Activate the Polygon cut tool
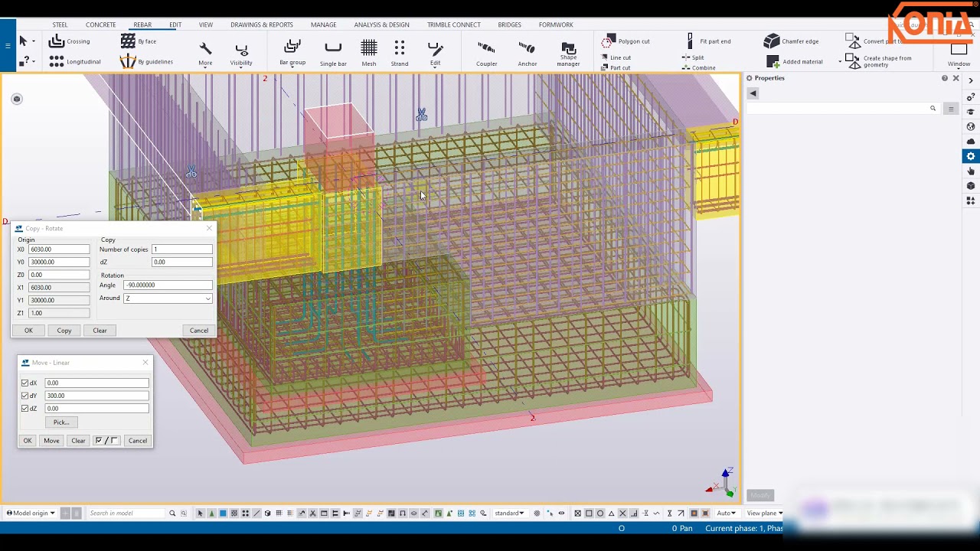The height and width of the screenshot is (551, 980). (626, 41)
